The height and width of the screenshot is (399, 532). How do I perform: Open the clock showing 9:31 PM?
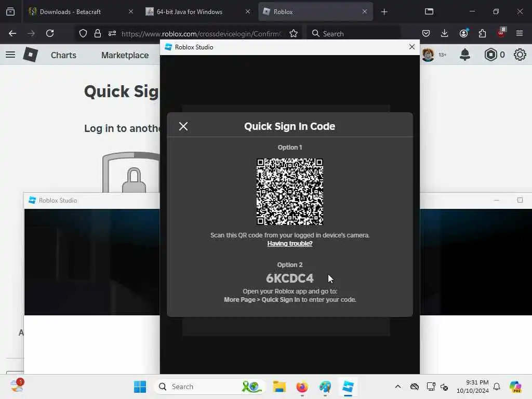click(x=472, y=387)
